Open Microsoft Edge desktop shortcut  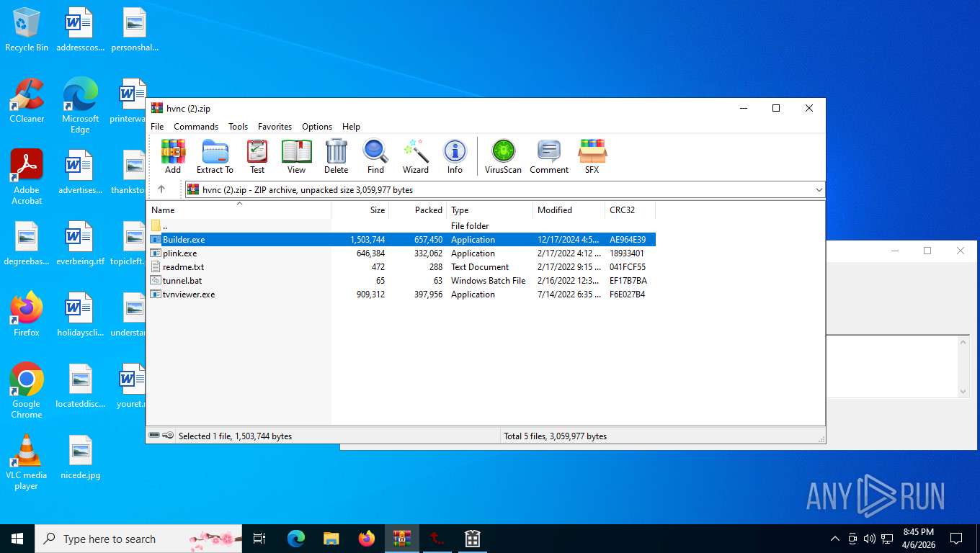point(80,106)
